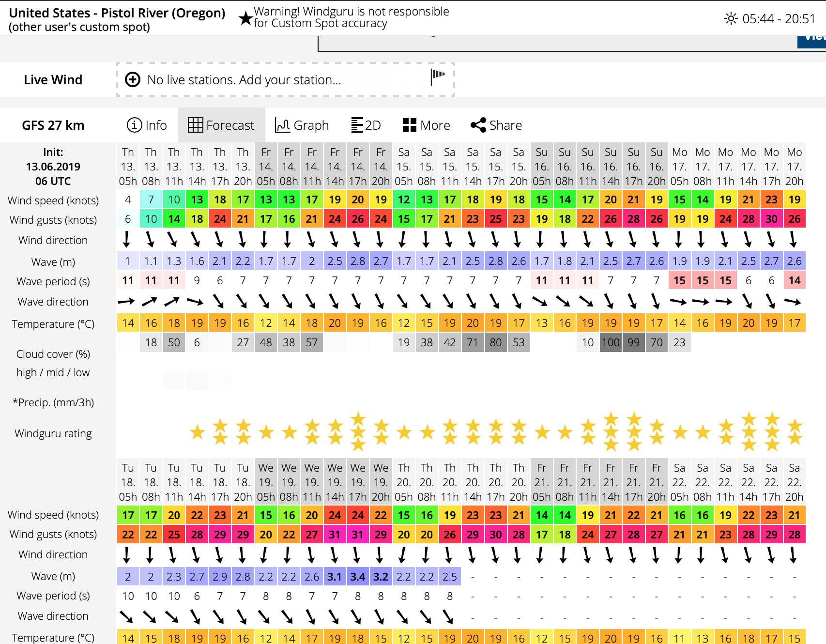
Task: Click Friday 21. 05h wind gust cell 17
Action: (542, 535)
